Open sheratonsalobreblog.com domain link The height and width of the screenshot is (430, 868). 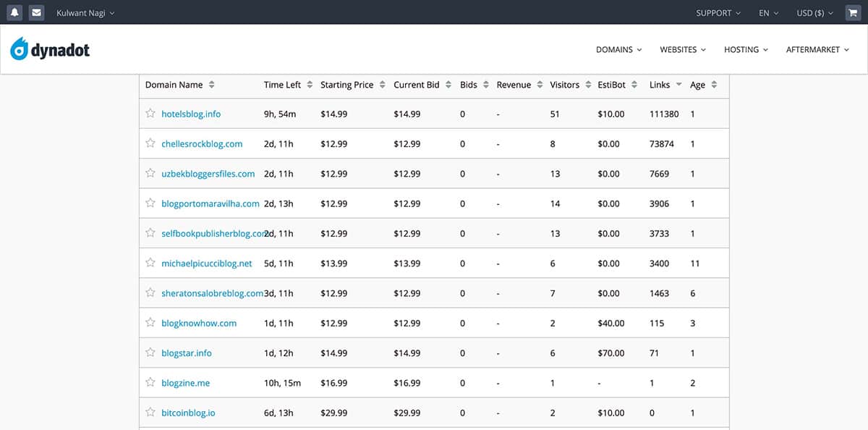point(212,293)
